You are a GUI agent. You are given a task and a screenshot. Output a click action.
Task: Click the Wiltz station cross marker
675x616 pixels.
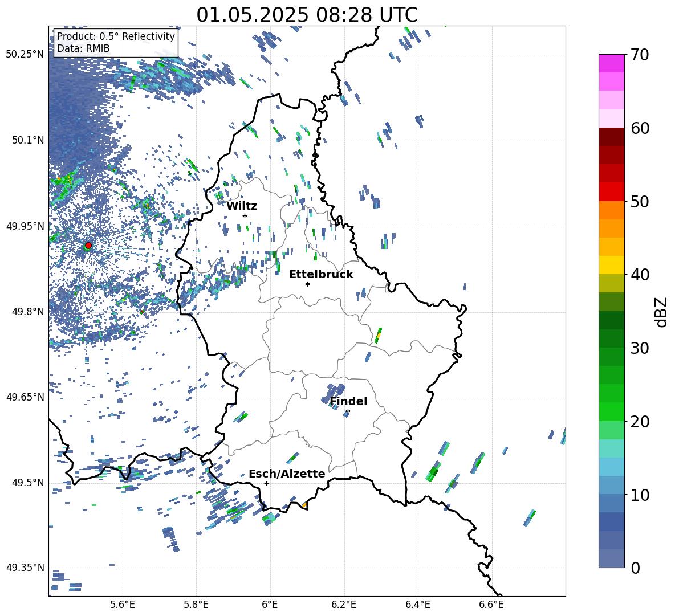[x=245, y=215]
